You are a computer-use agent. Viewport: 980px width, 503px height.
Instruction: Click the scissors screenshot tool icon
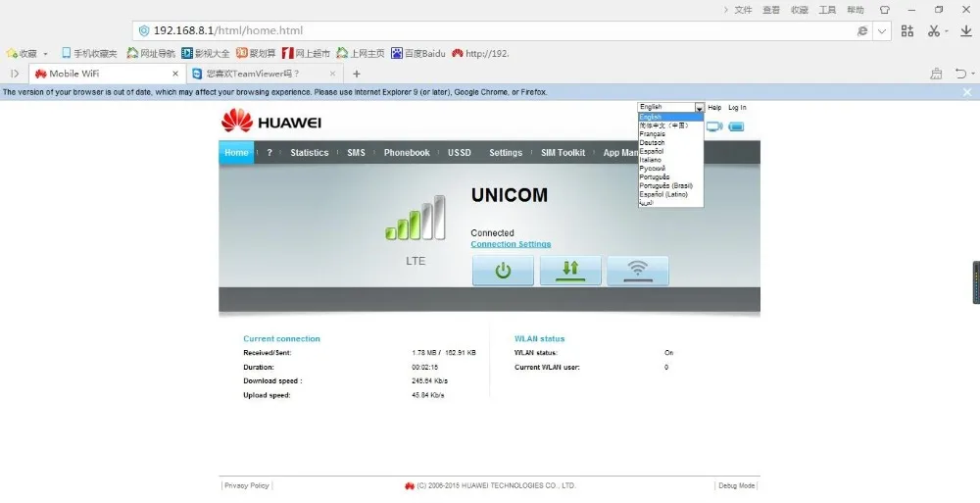click(934, 30)
